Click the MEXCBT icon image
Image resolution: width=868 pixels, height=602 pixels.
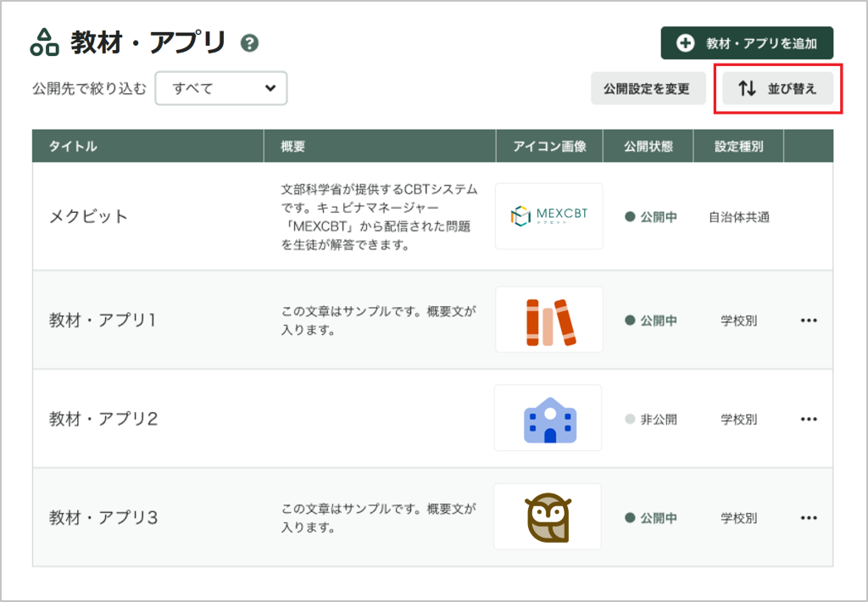(x=549, y=216)
